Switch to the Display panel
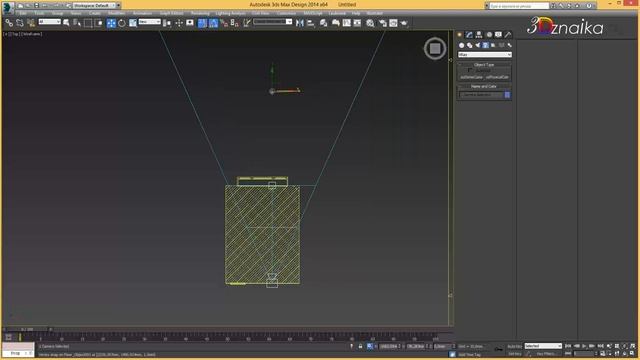The width and height of the screenshot is (640, 360). [x=498, y=35]
